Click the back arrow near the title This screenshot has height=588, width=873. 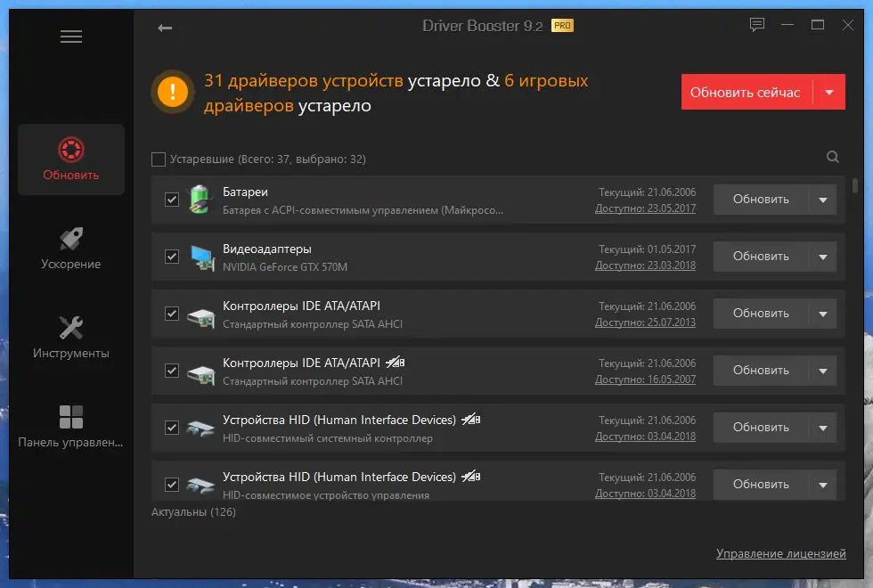[x=164, y=28]
